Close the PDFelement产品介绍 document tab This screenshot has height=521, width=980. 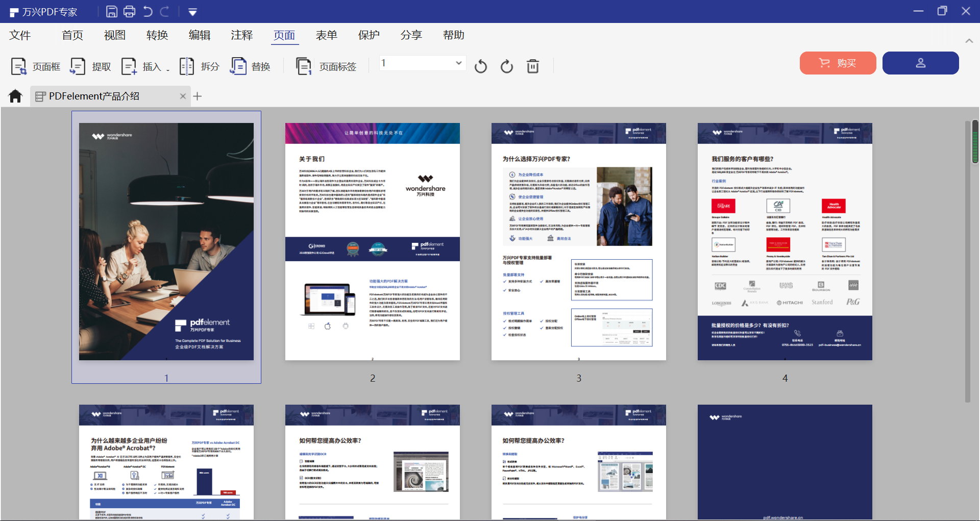183,96
